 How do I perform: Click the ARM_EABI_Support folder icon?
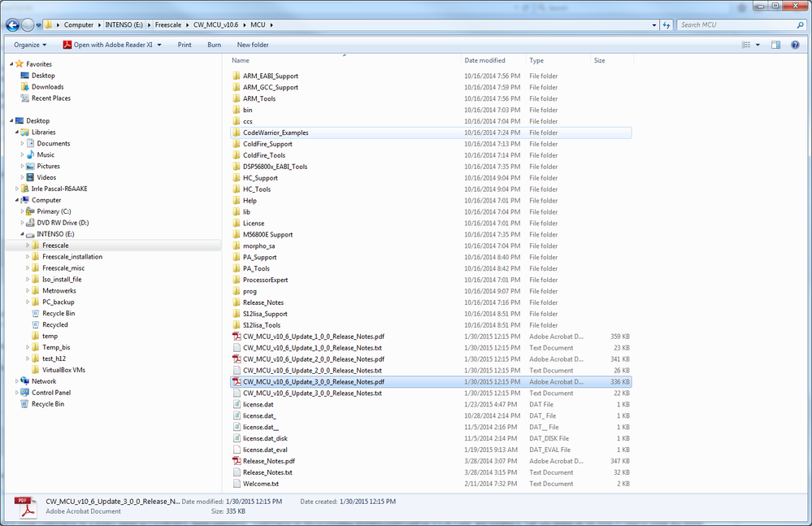237,76
